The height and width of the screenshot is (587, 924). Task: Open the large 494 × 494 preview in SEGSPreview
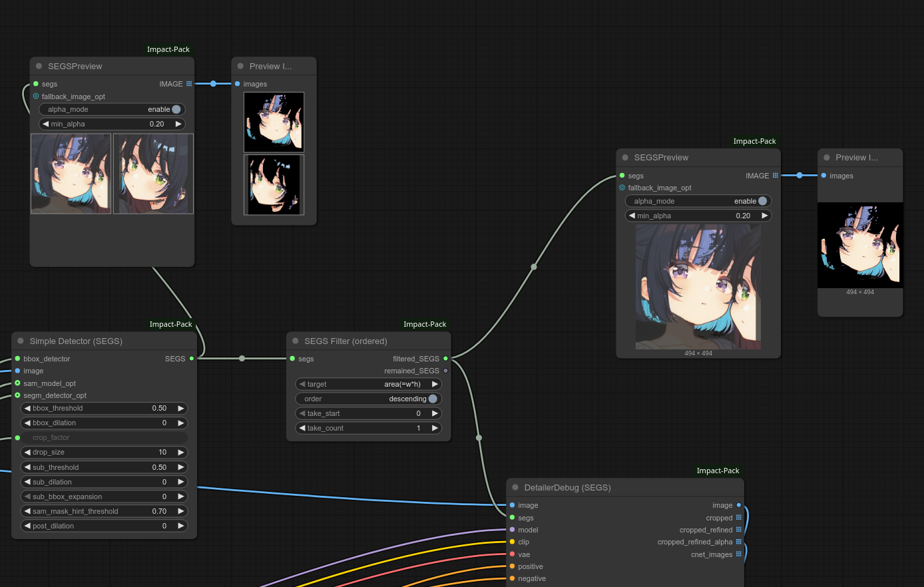point(698,286)
